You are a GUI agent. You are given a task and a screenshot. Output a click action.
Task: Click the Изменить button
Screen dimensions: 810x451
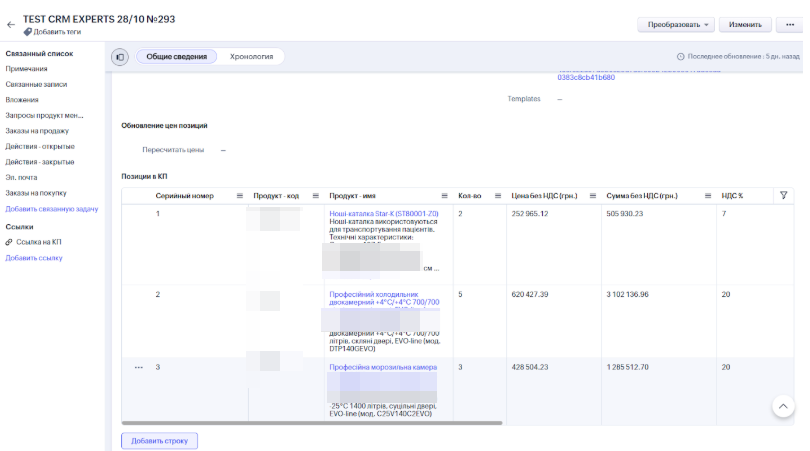pos(745,25)
